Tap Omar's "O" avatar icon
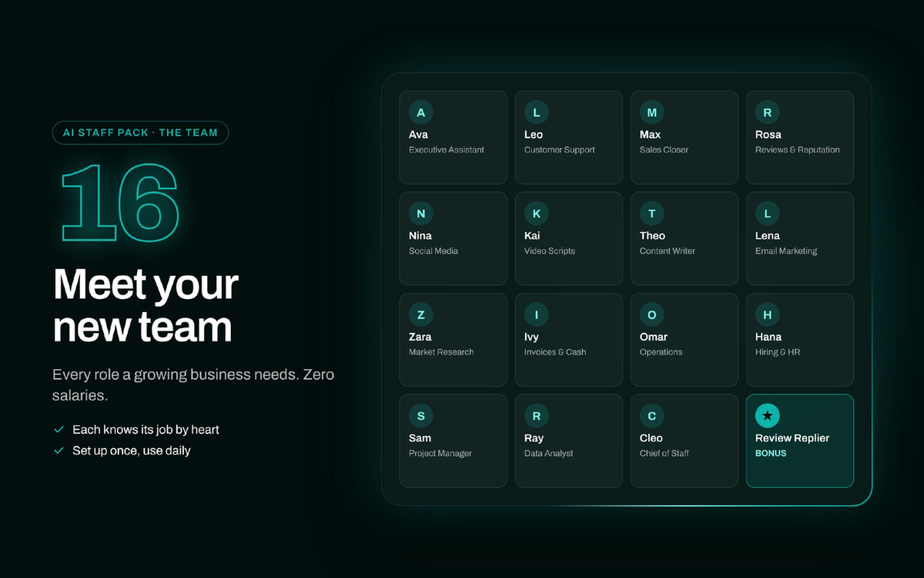This screenshot has width=924, height=578. click(x=652, y=314)
